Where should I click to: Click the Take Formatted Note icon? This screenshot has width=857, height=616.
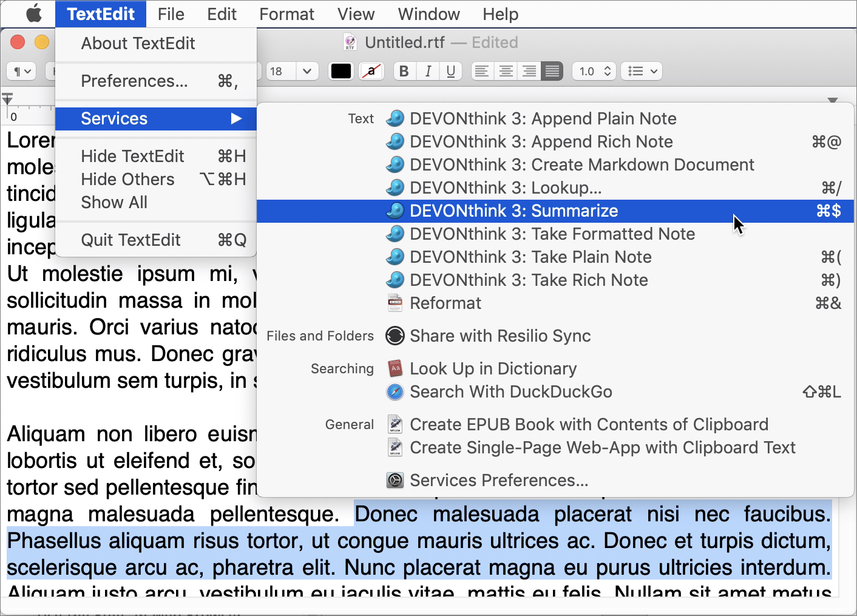coord(395,234)
